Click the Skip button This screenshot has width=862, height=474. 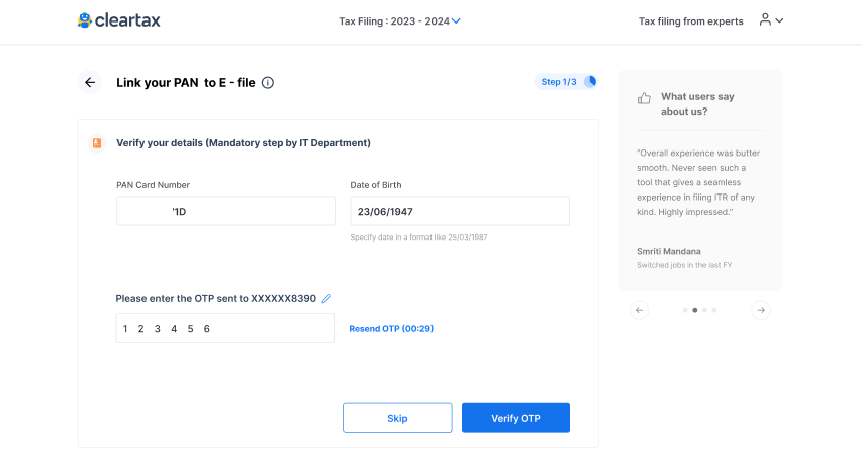(x=397, y=418)
